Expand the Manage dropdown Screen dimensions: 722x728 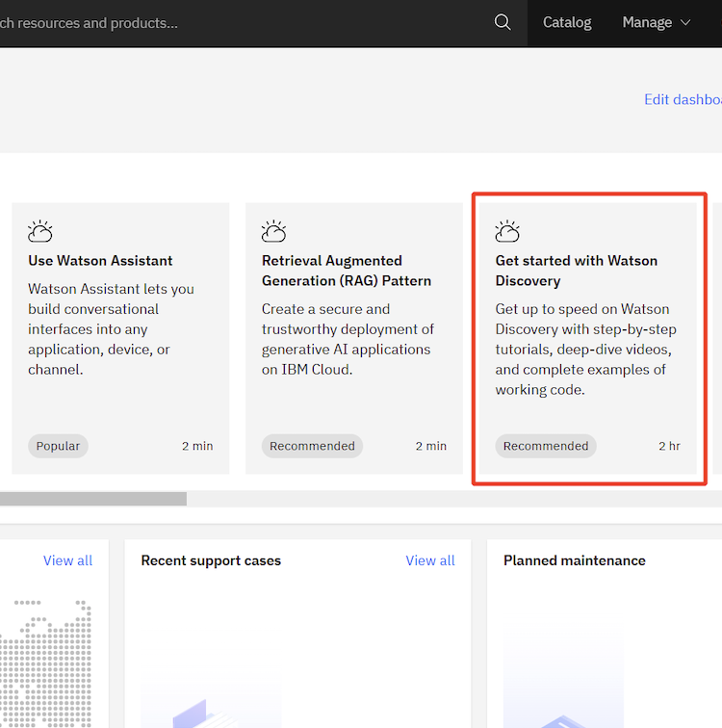click(657, 22)
